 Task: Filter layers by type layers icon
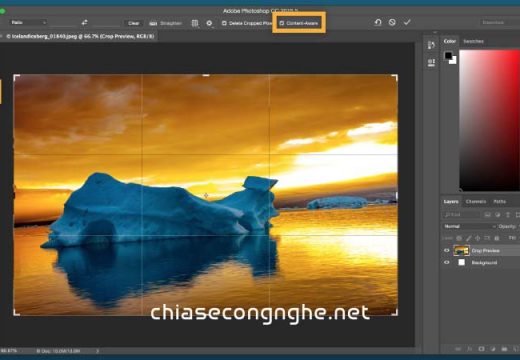pyautogui.click(x=508, y=215)
